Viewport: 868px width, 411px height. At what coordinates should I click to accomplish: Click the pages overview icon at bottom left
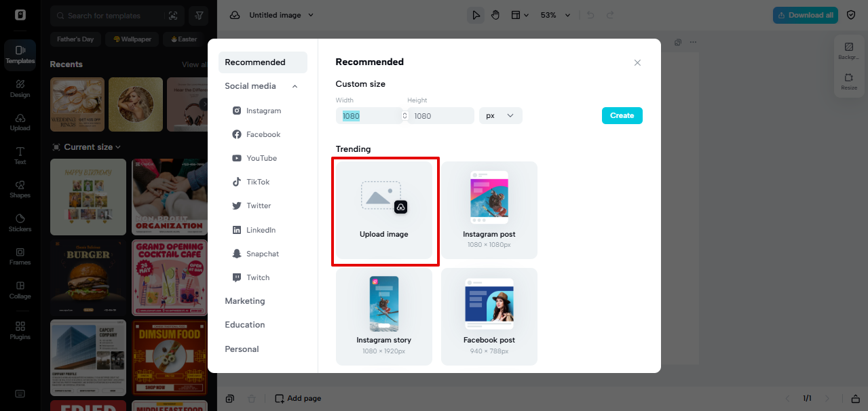tap(231, 399)
